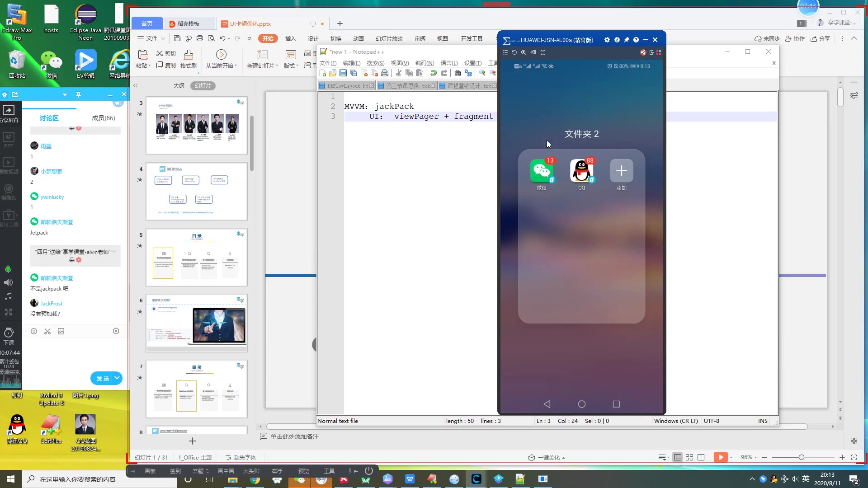Click Format Painter (格式刷) icon

click(x=189, y=55)
